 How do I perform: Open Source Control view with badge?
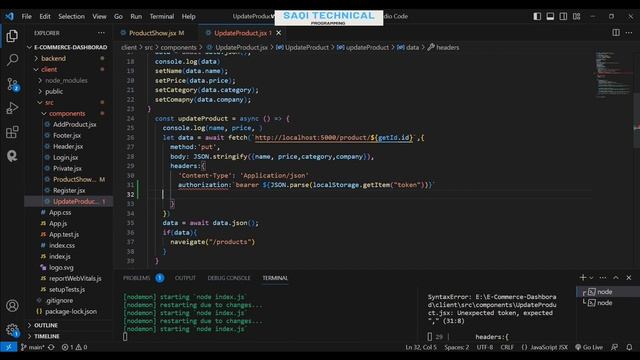(x=12, y=84)
